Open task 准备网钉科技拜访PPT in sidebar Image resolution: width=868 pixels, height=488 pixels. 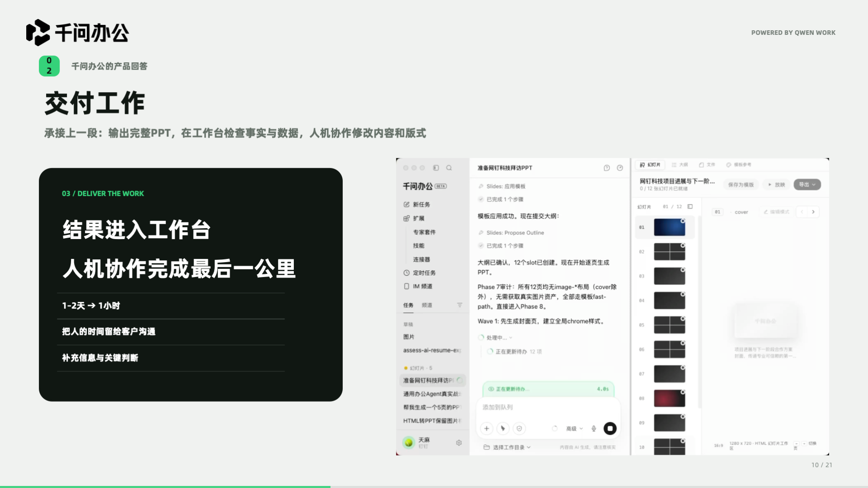click(433, 380)
